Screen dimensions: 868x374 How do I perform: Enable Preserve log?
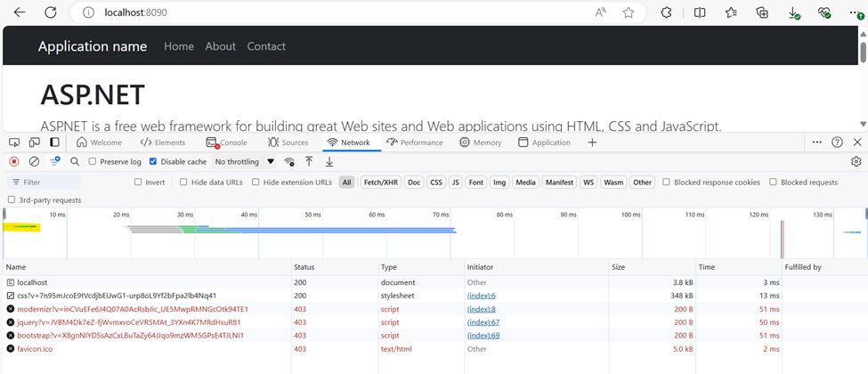pyautogui.click(x=93, y=162)
